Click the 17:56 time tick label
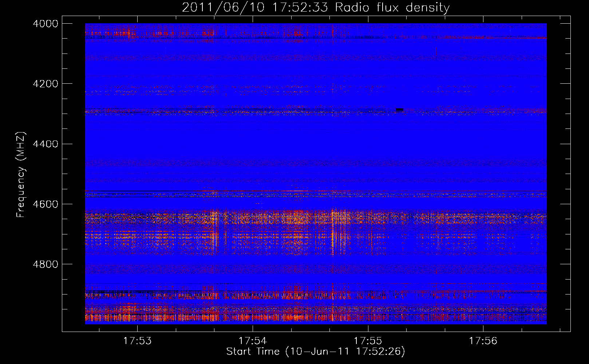Image resolution: width=589 pixels, height=364 pixels. (x=483, y=341)
